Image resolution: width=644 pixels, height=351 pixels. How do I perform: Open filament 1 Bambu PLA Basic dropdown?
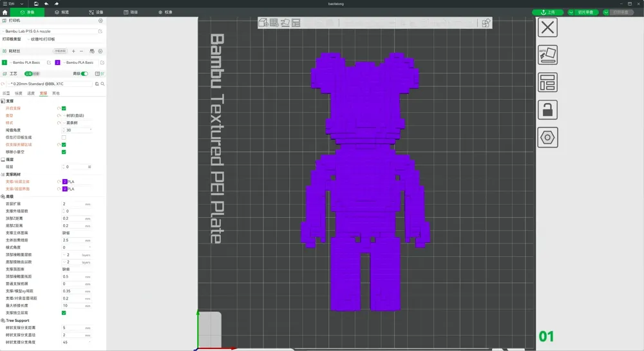[26, 62]
